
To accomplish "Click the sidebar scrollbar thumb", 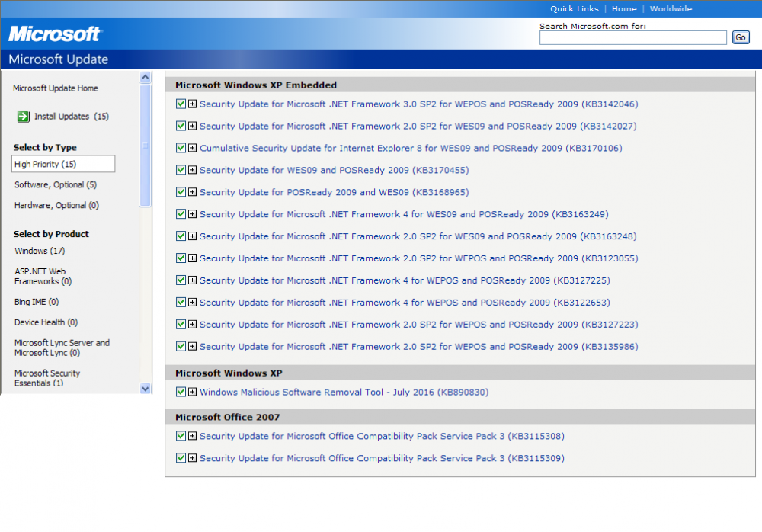I will pyautogui.click(x=145, y=146).
